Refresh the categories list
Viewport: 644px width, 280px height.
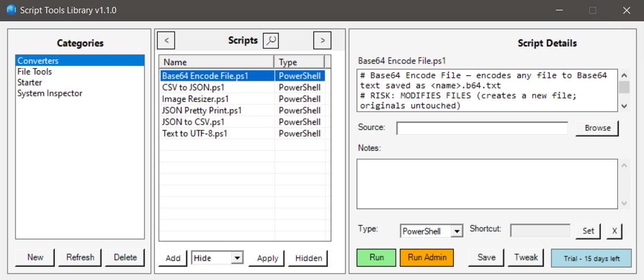pos(80,258)
